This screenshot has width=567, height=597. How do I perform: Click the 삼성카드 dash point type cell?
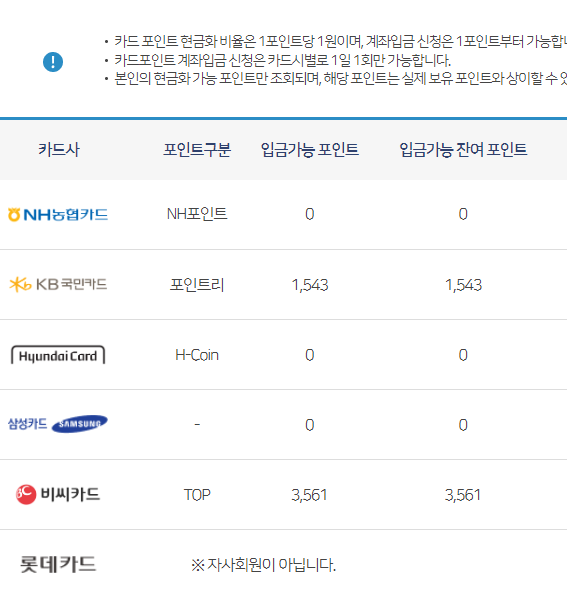coord(197,424)
